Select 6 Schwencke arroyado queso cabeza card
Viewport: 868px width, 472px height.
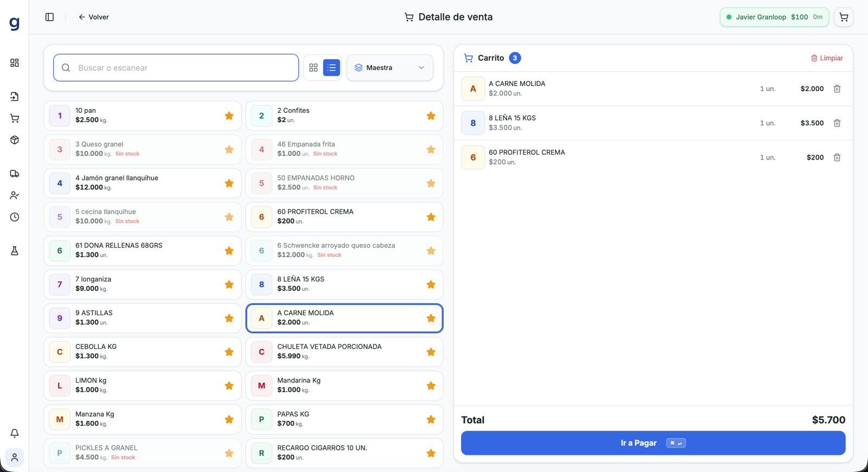[344, 251]
